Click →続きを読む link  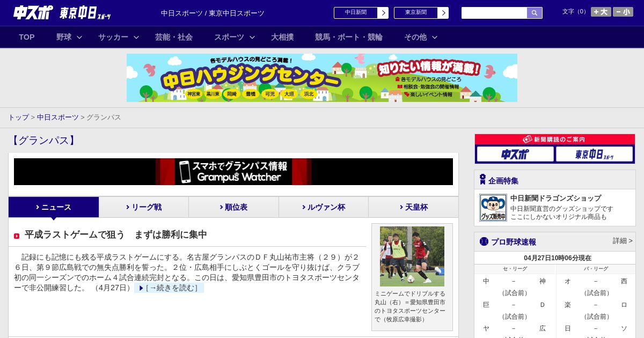click(169, 288)
